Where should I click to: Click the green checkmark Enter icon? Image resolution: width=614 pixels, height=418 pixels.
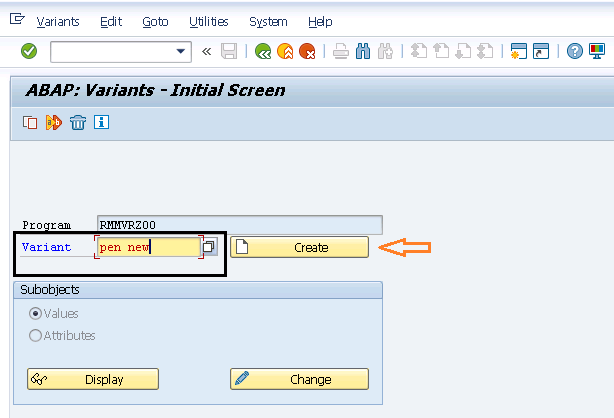pos(29,51)
